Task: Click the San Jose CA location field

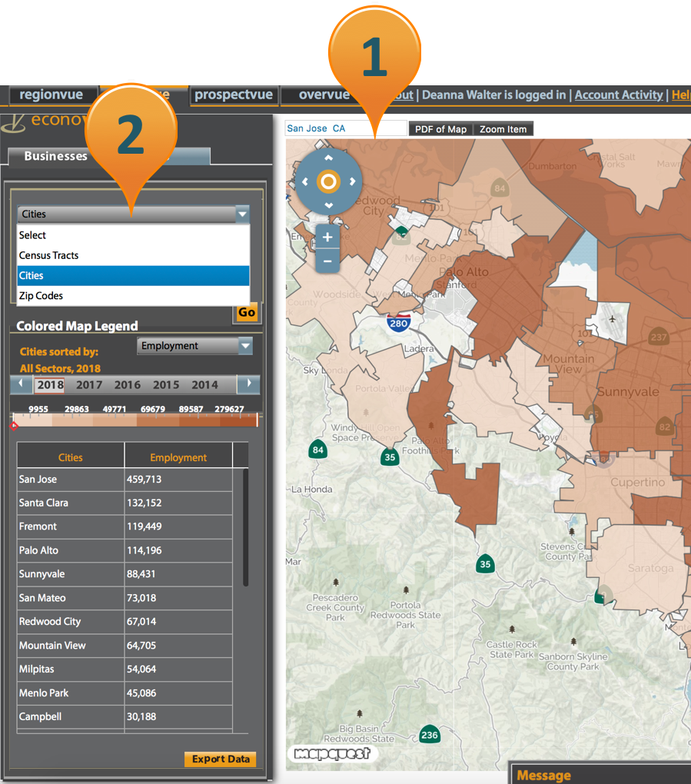Action: click(x=346, y=128)
